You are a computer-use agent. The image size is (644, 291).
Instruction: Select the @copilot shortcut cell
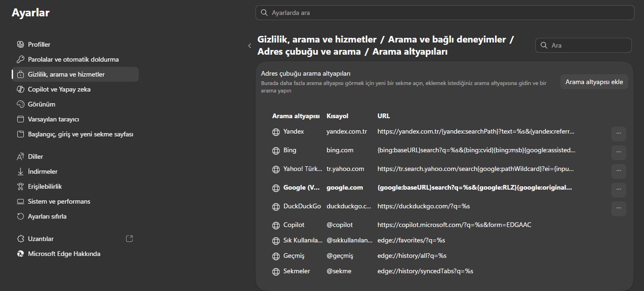[340, 225]
